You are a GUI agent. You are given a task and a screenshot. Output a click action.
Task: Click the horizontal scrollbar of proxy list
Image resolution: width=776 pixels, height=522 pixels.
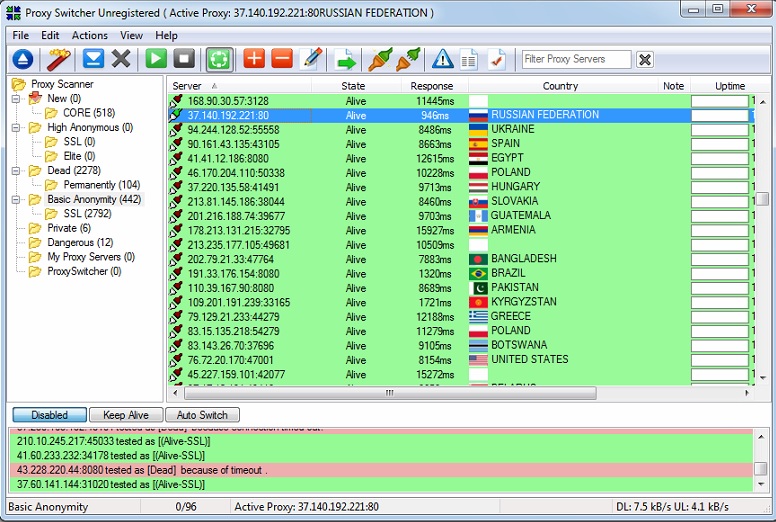click(x=390, y=393)
